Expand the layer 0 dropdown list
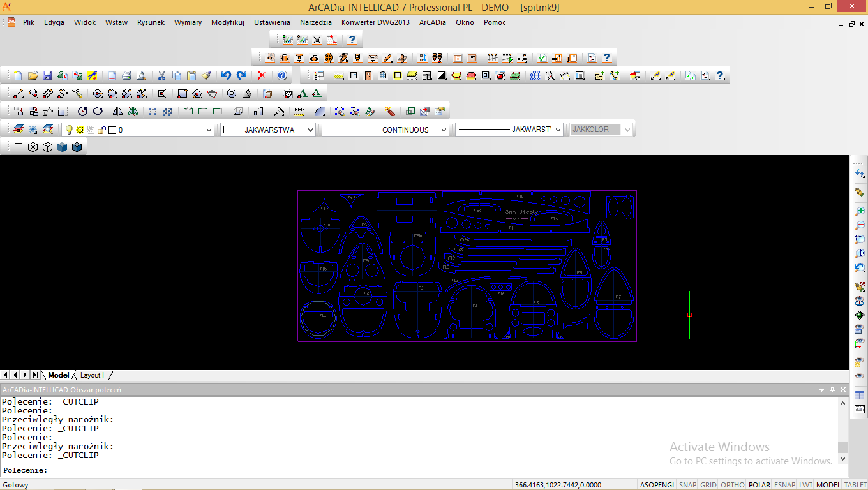Image resolution: width=868 pixels, height=490 pixels. point(208,130)
